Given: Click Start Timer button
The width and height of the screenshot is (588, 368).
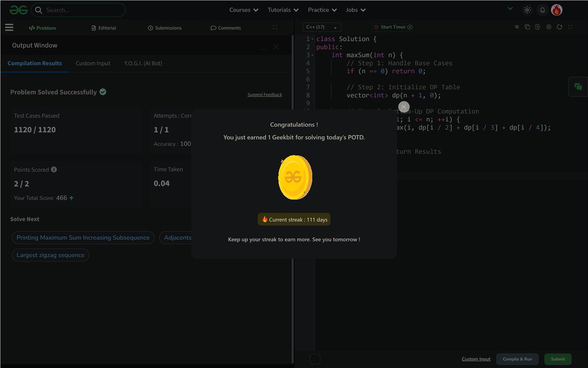Looking at the screenshot, I should coord(393,27).
